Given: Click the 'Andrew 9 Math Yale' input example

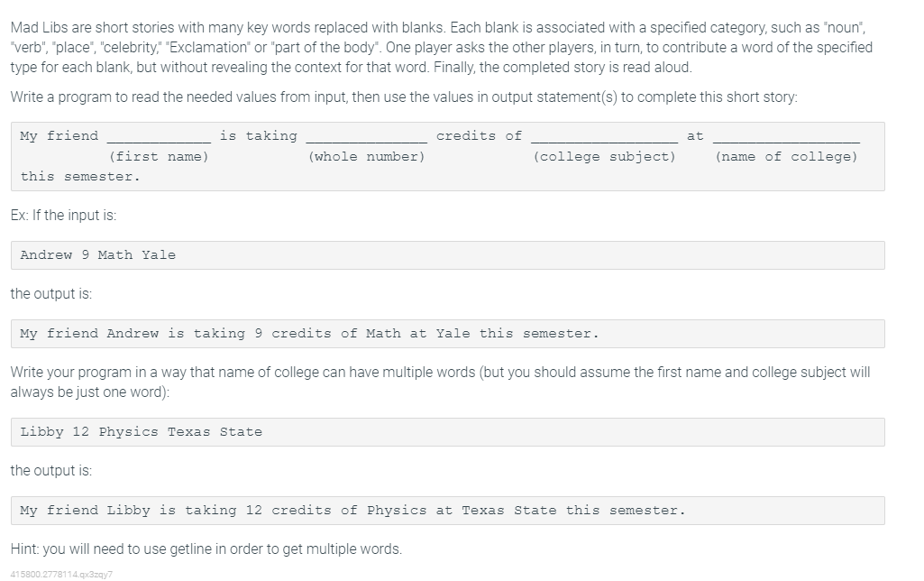Looking at the screenshot, I should (448, 255).
